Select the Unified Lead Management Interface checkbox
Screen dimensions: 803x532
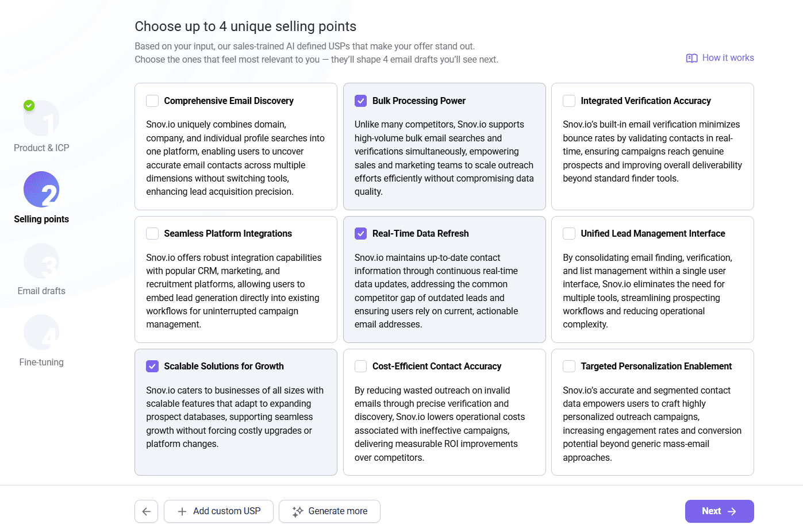pos(569,234)
